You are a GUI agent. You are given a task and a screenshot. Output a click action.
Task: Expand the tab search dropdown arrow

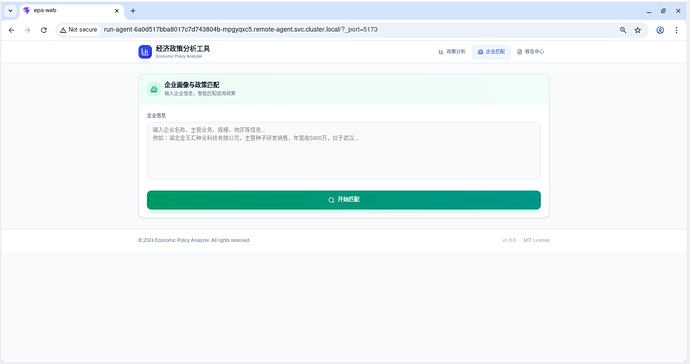tap(10, 11)
